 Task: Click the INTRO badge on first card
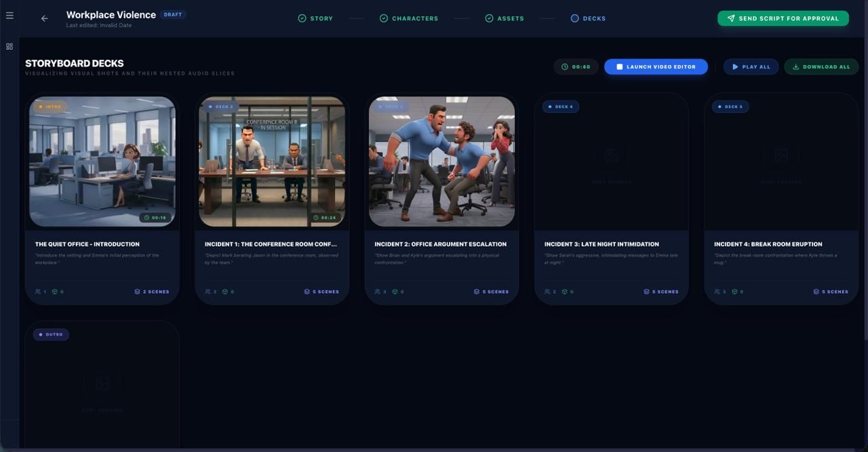(50, 107)
